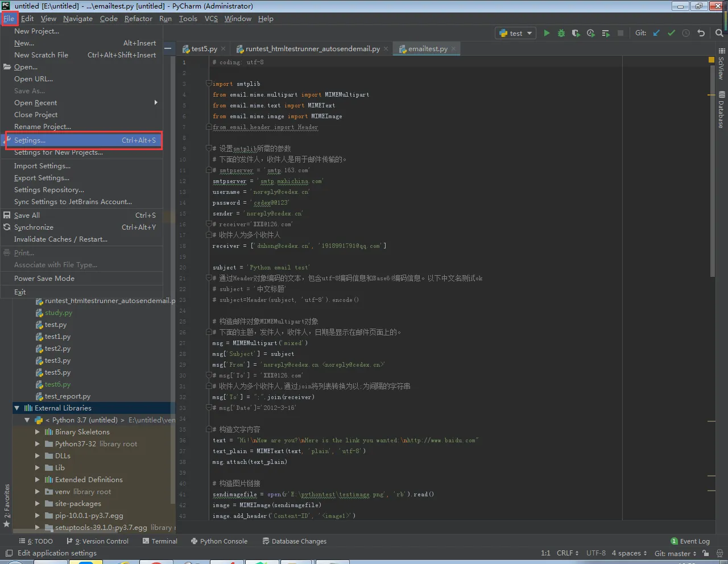The image size is (728, 564).
Task: Launch the profiler with the clock-play icon
Action: tap(591, 33)
